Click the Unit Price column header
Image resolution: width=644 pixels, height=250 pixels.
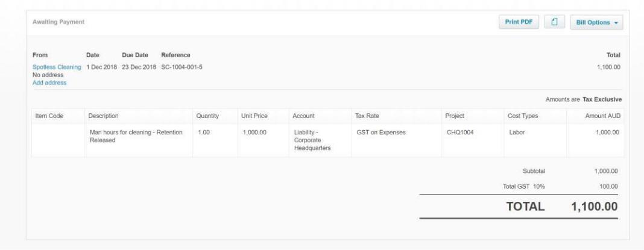(254, 115)
